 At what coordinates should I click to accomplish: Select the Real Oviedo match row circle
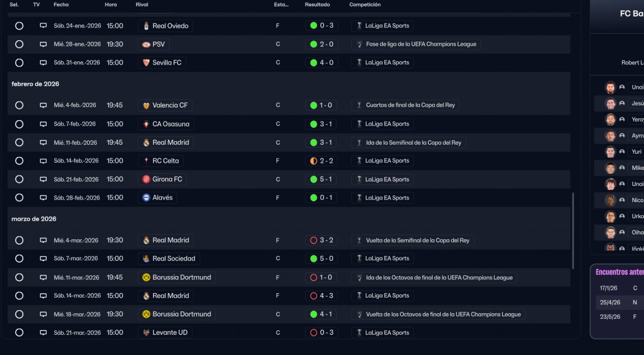point(19,26)
